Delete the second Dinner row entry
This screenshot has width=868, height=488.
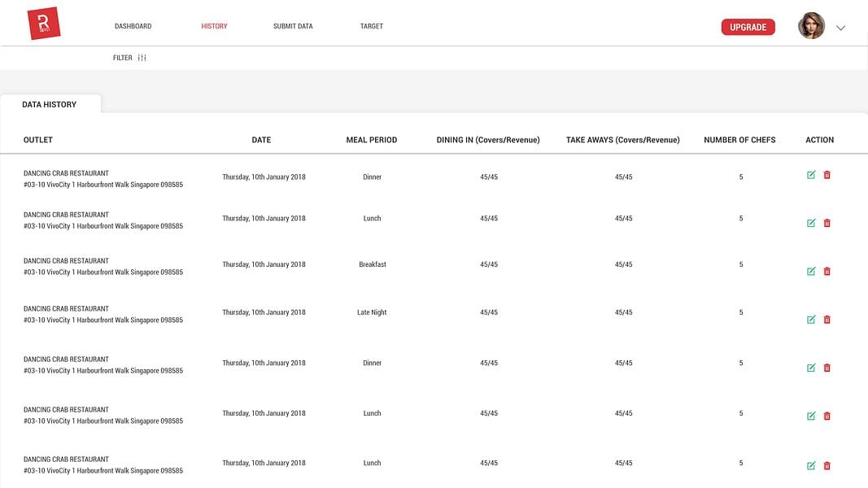tap(827, 368)
